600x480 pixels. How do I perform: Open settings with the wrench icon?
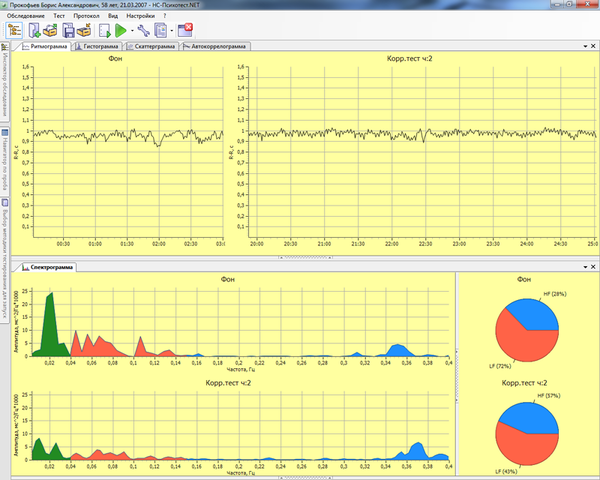point(143,30)
